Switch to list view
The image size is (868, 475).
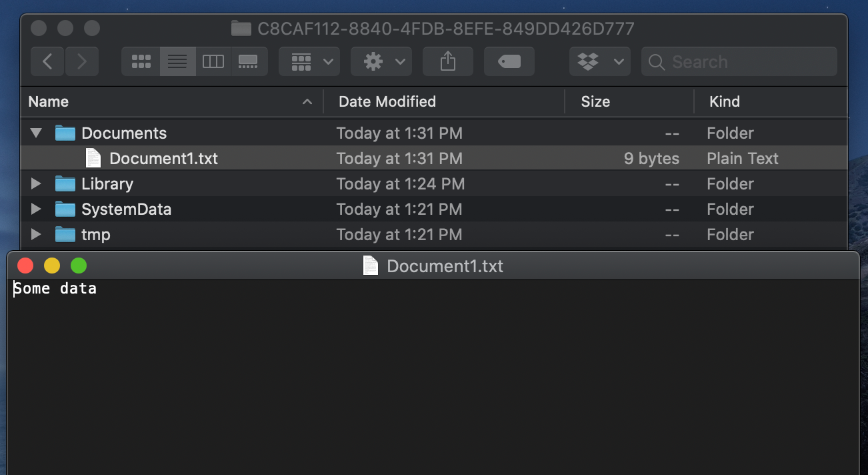177,61
